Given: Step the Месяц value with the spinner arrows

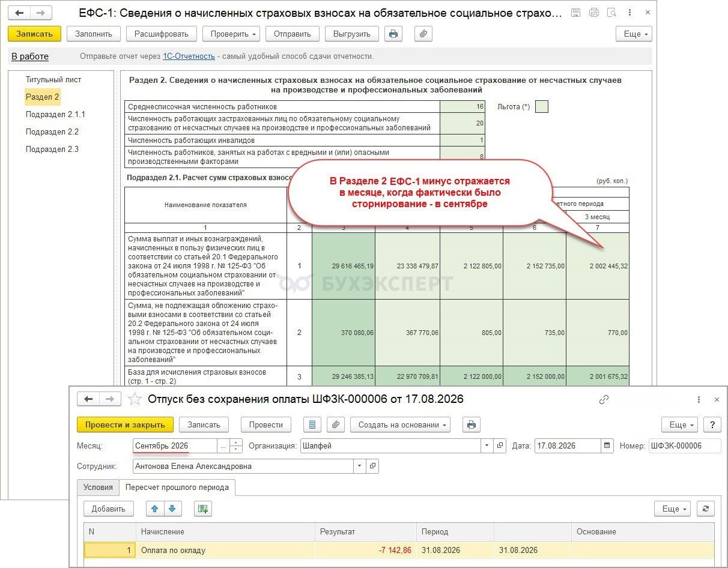Looking at the screenshot, I should pyautogui.click(x=236, y=446).
